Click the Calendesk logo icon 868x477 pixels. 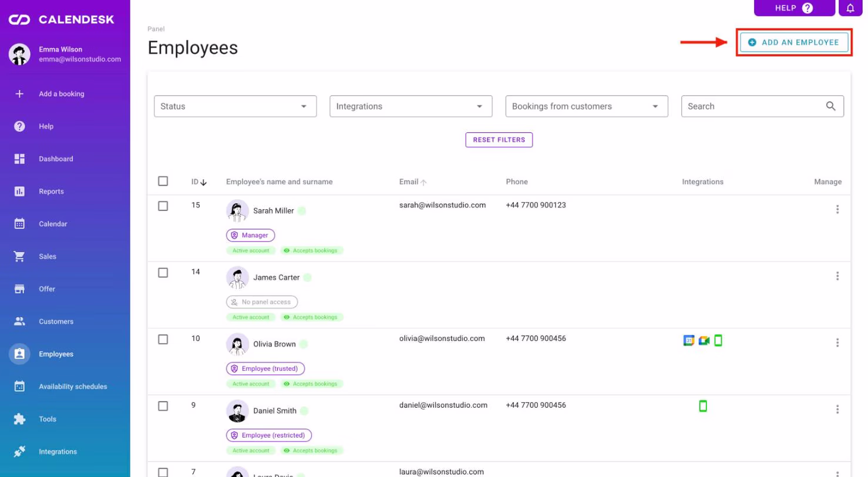(x=19, y=20)
